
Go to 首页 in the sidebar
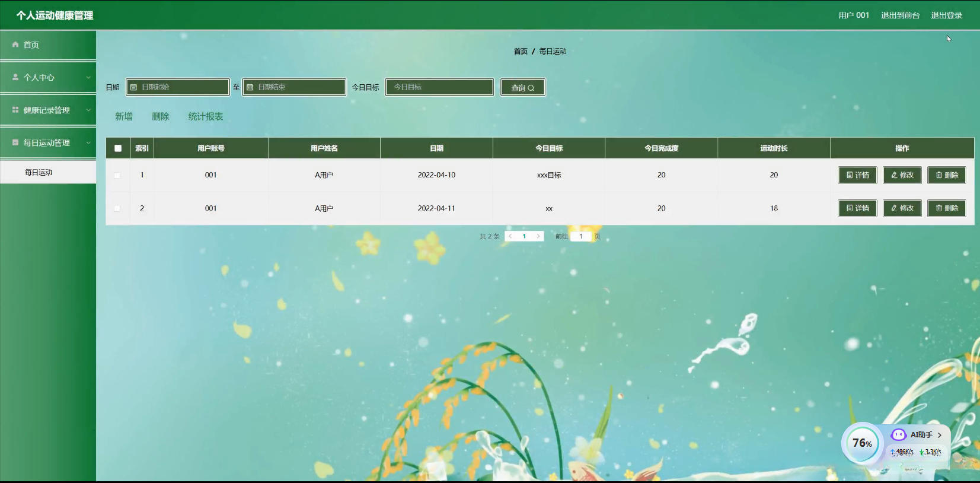48,45
